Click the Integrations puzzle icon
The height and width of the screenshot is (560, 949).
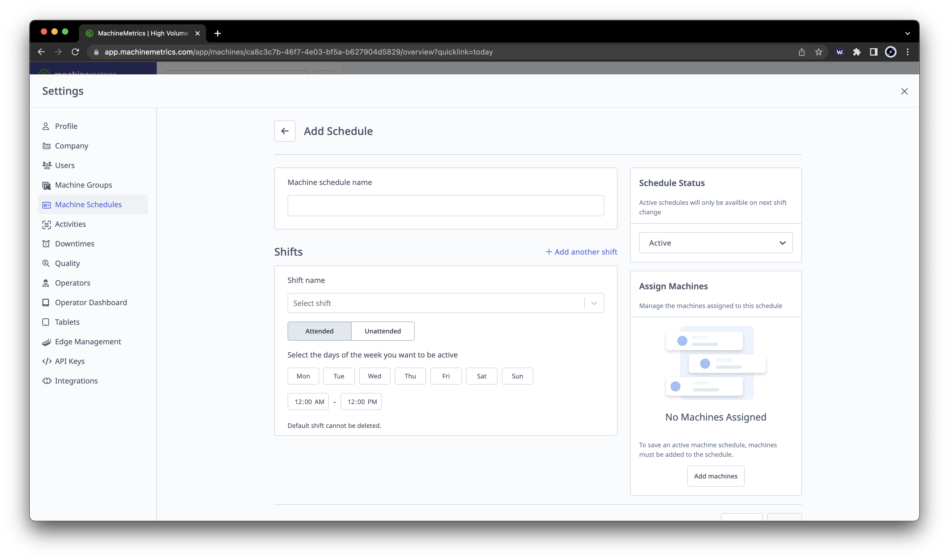pos(46,381)
